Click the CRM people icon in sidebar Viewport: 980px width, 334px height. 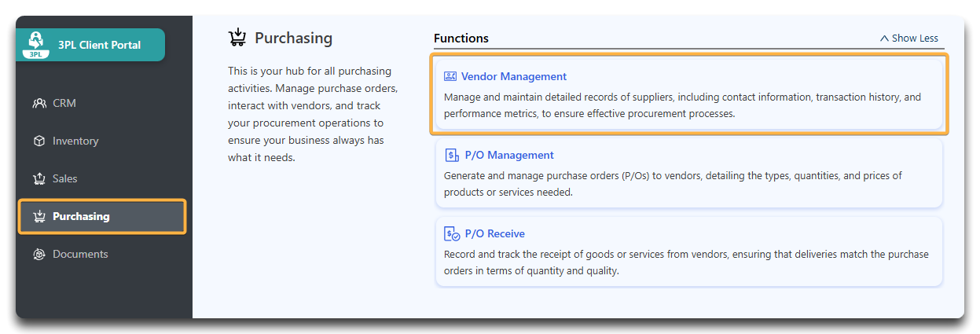39,103
